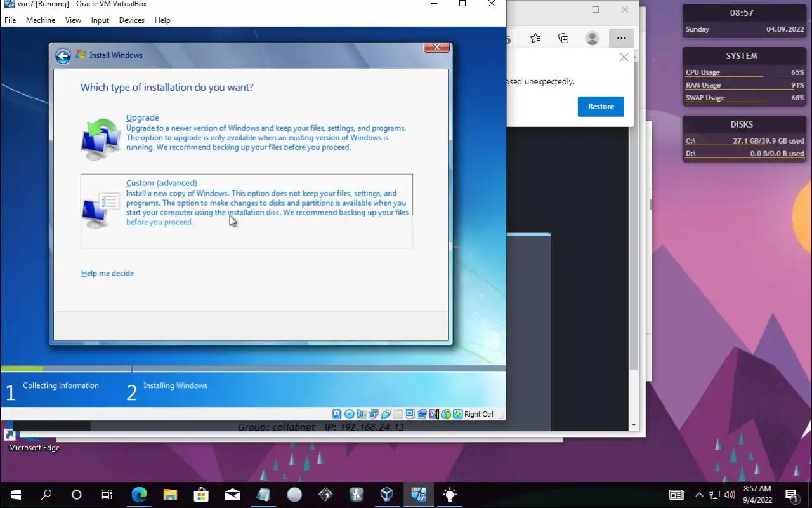812x508 pixels.
Task: Click the Upgrade option icon
Action: pos(100,138)
